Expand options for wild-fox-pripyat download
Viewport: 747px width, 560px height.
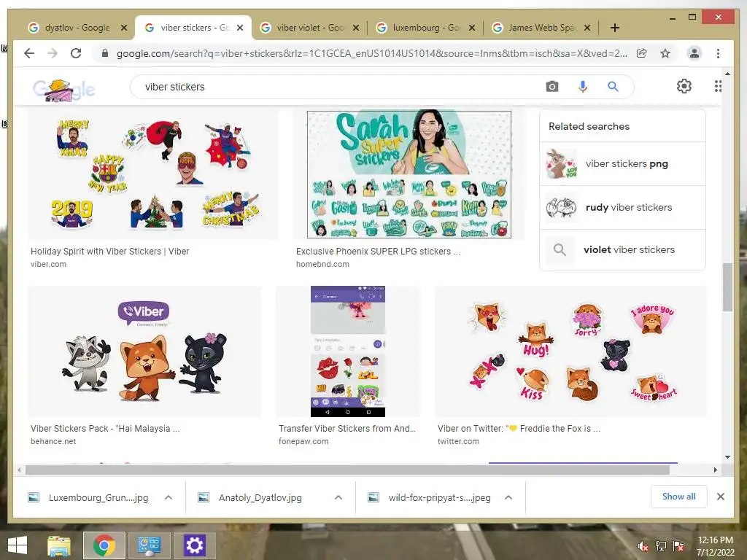(x=508, y=497)
